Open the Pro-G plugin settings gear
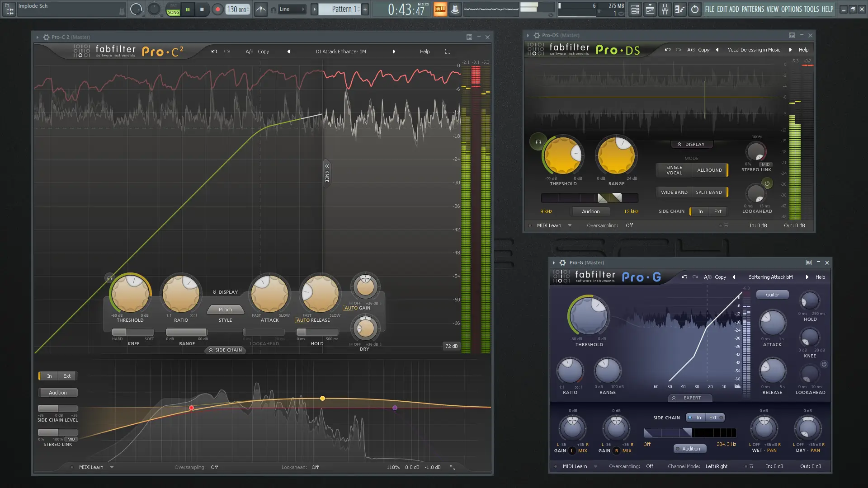This screenshot has height=488, width=868. 562,263
